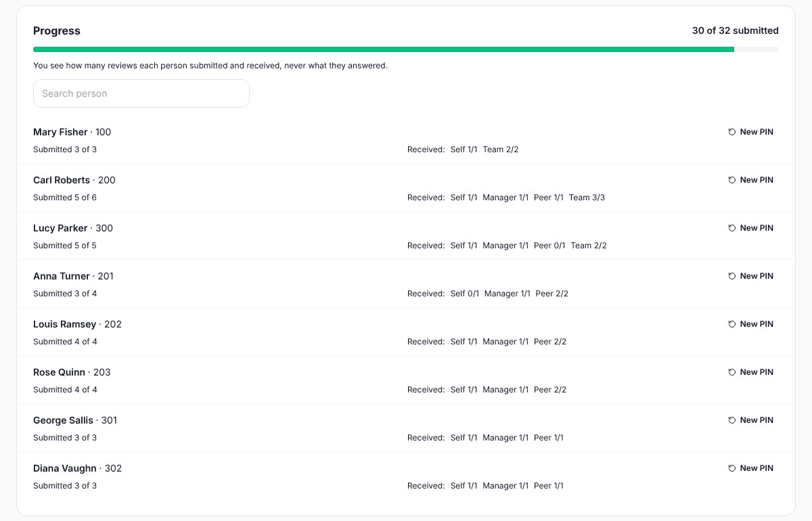The width and height of the screenshot is (812, 521).
Task: Click 'Peer 0/1' in Lucy Parker's row
Action: pyautogui.click(x=549, y=246)
